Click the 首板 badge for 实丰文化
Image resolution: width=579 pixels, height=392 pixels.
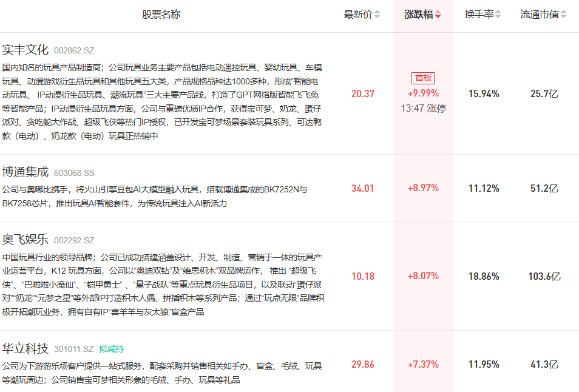[423, 78]
